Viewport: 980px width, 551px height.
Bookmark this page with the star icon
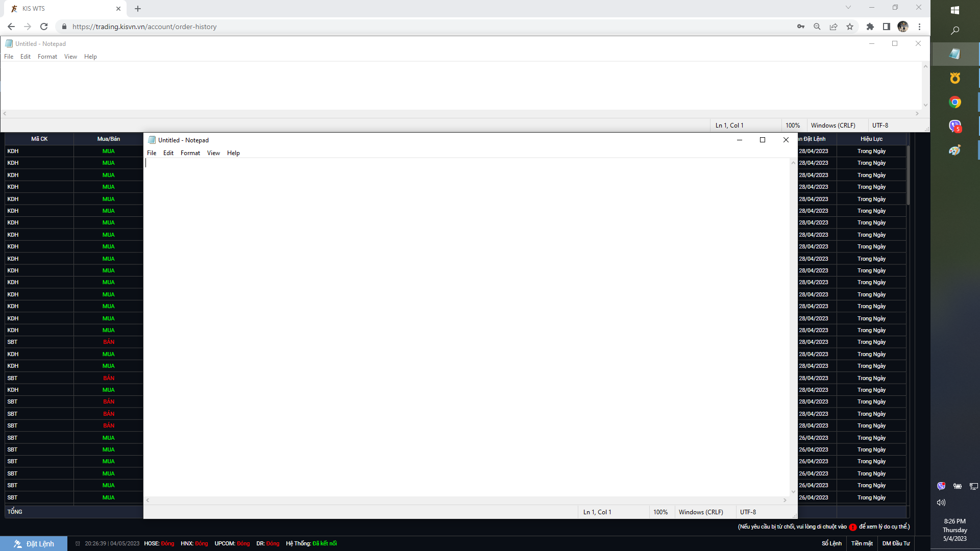pos(850,27)
